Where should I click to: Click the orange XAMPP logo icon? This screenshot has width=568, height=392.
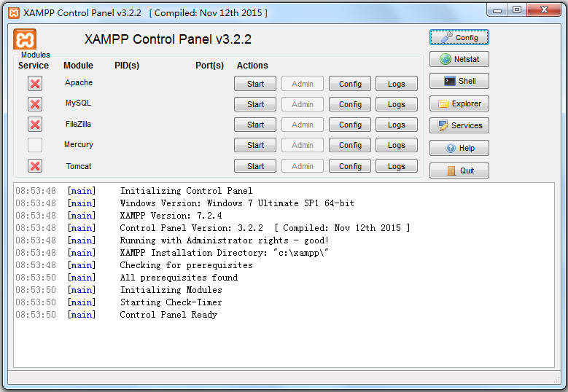tap(25, 39)
